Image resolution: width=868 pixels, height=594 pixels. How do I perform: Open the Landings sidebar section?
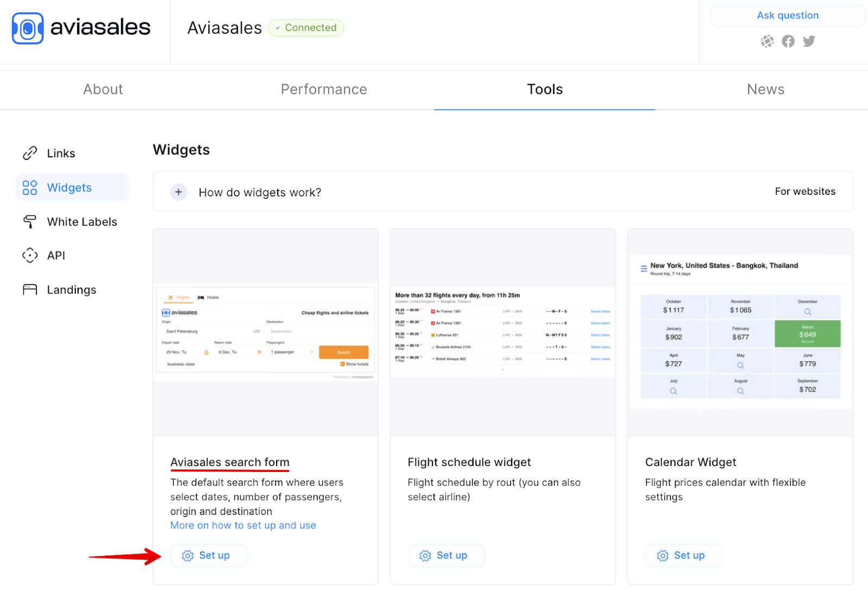click(71, 289)
